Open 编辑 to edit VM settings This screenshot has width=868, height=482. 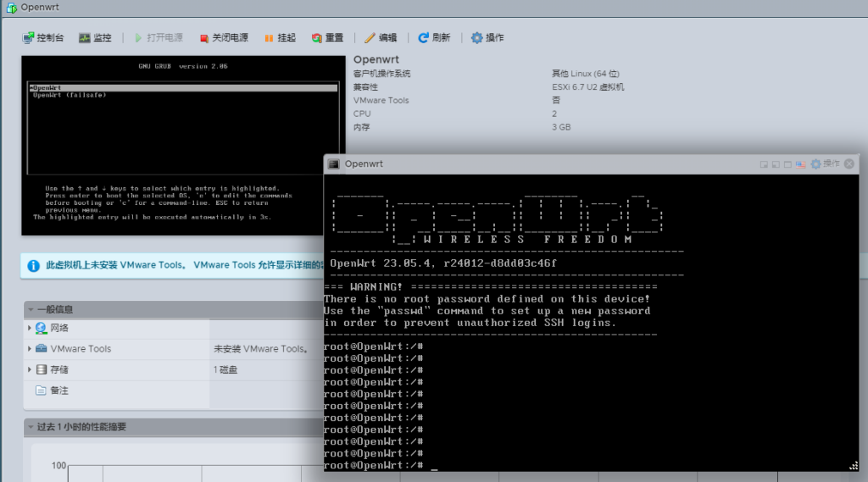click(x=381, y=37)
